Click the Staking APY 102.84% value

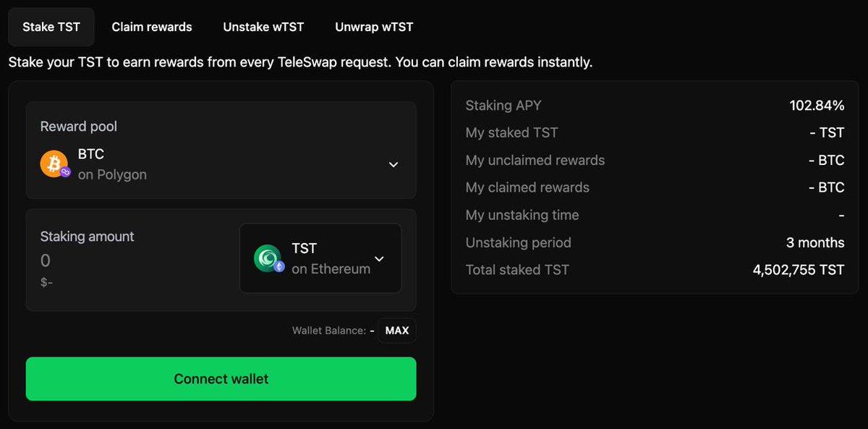click(x=817, y=106)
